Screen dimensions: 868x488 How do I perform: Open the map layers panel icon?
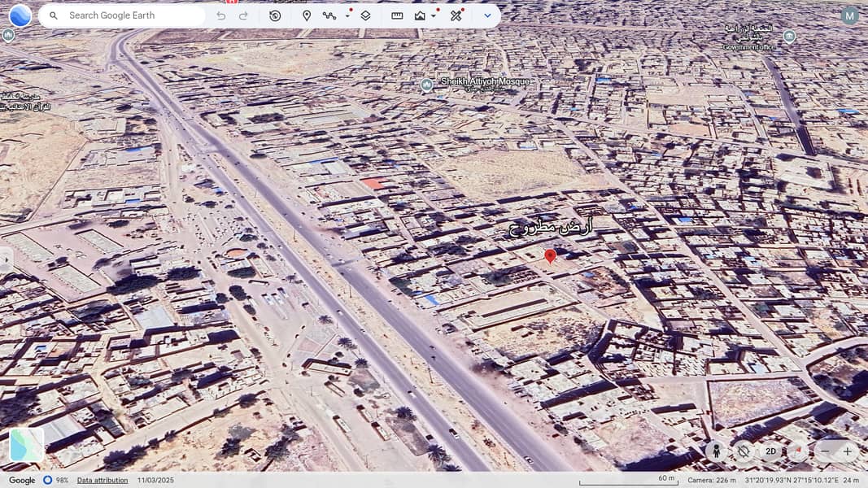[365, 15]
